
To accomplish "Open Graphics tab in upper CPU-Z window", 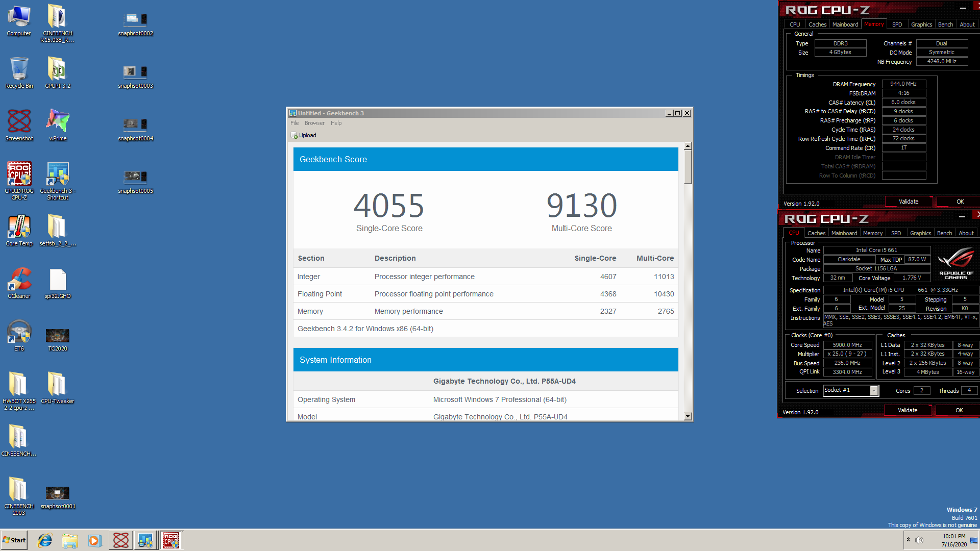I will pos(921,24).
